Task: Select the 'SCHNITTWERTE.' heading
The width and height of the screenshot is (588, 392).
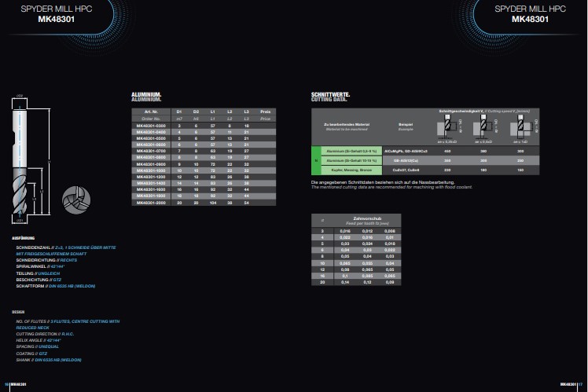Action: [330, 95]
